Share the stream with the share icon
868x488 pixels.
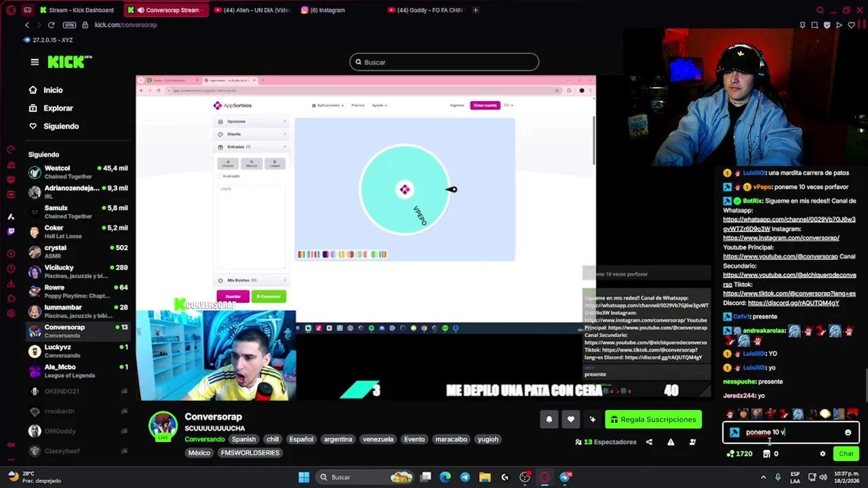coord(649,442)
